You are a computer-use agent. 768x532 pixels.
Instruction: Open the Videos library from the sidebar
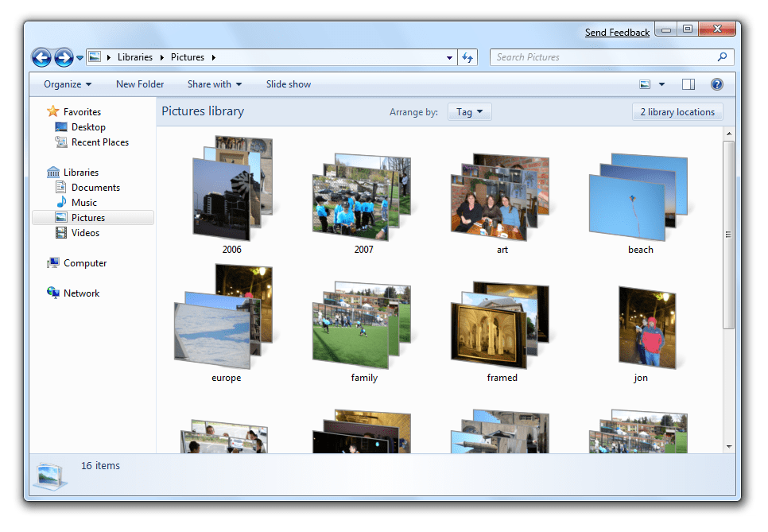(x=87, y=232)
